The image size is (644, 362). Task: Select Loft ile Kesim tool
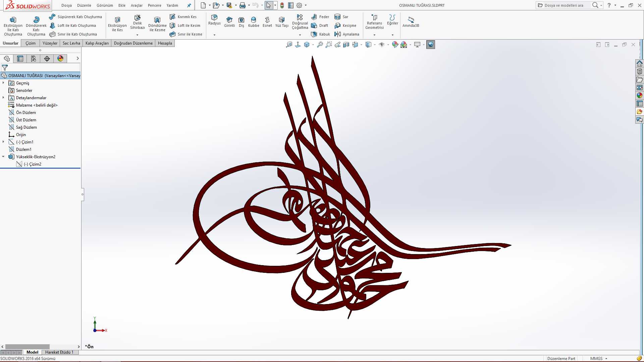[185, 25]
